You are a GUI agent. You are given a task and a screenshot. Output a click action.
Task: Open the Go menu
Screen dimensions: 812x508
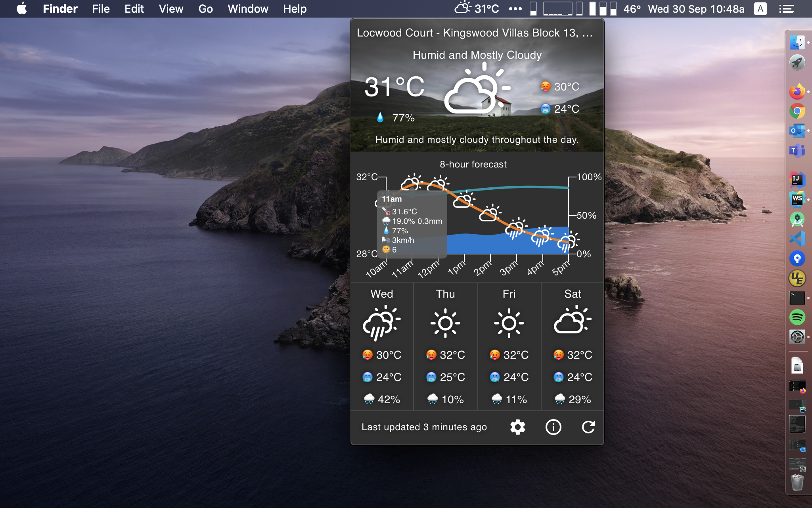205,8
